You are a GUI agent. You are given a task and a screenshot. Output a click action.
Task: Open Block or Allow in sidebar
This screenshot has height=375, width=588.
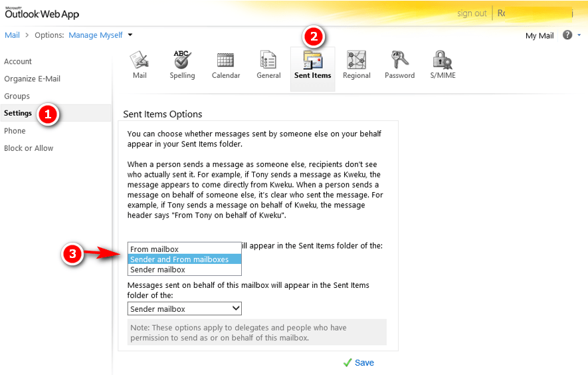click(29, 148)
